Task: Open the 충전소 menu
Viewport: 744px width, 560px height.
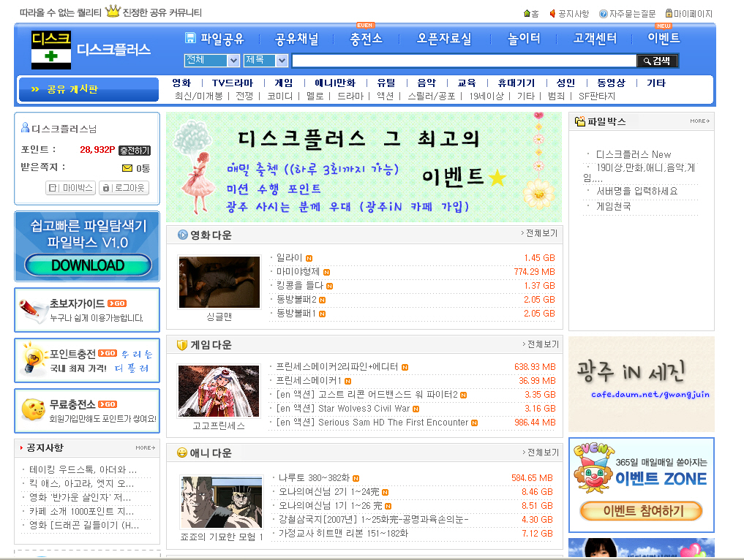Action: [366, 39]
